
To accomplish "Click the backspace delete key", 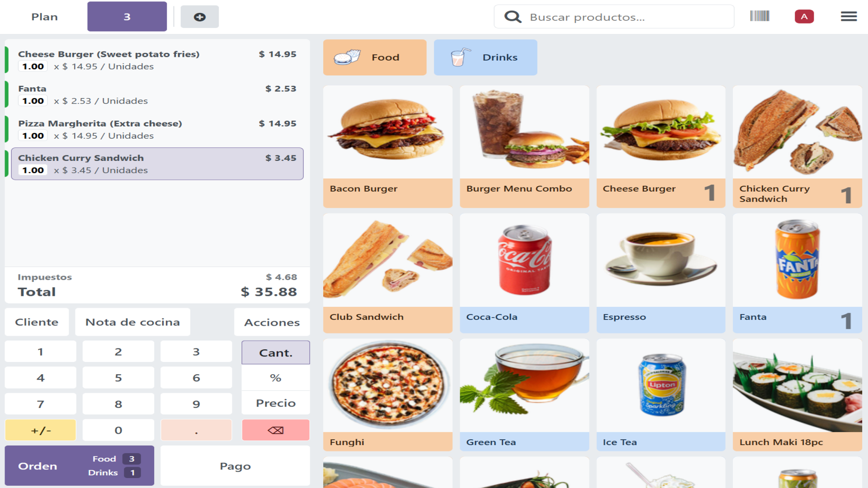I will click(275, 430).
